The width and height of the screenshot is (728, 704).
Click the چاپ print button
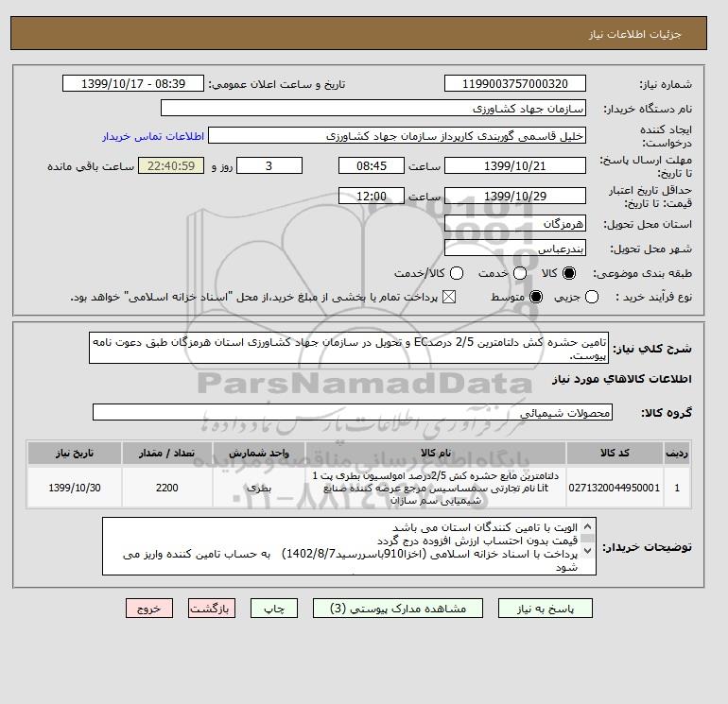tap(274, 608)
